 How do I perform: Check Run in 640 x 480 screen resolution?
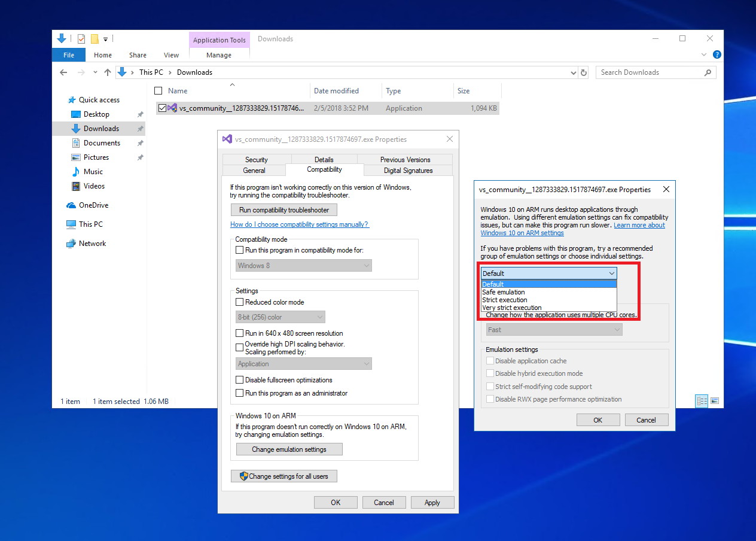click(240, 333)
